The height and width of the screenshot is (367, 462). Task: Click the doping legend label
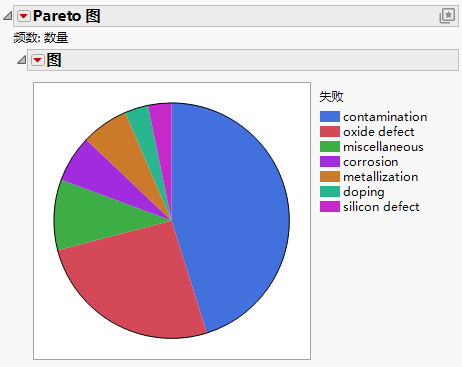coord(364,192)
